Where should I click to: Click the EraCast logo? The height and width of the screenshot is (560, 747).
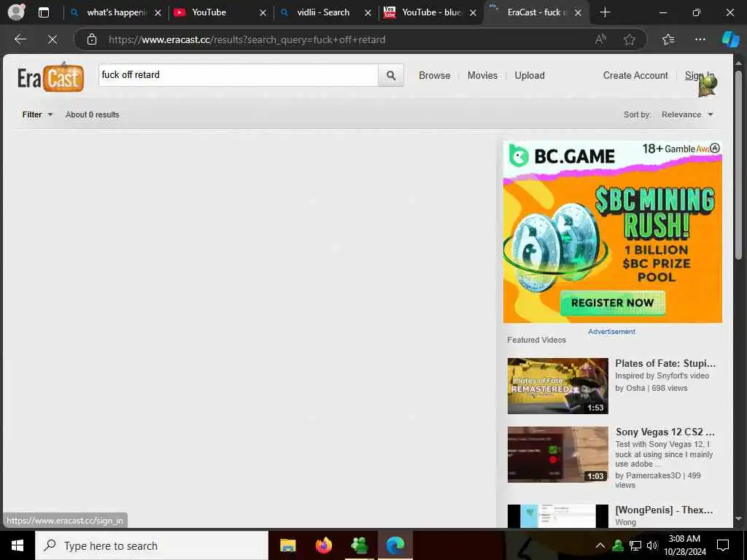[50, 77]
